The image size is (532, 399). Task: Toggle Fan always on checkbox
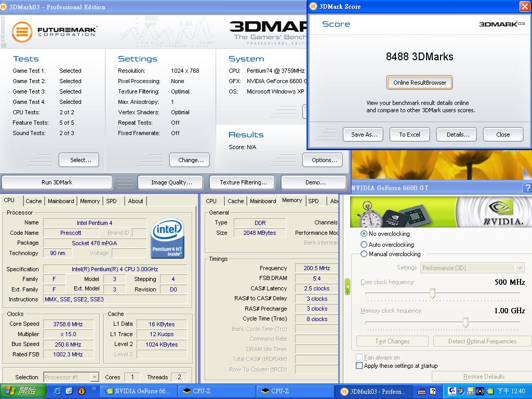(359, 357)
